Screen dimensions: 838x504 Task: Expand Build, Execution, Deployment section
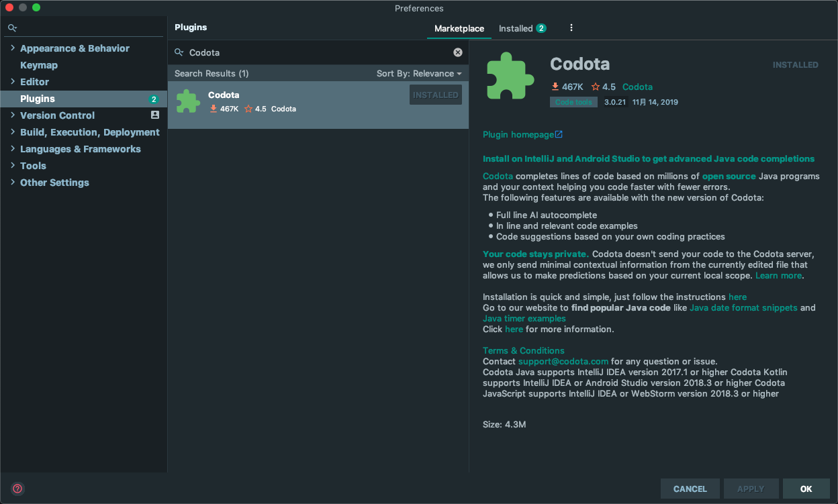coord(13,132)
